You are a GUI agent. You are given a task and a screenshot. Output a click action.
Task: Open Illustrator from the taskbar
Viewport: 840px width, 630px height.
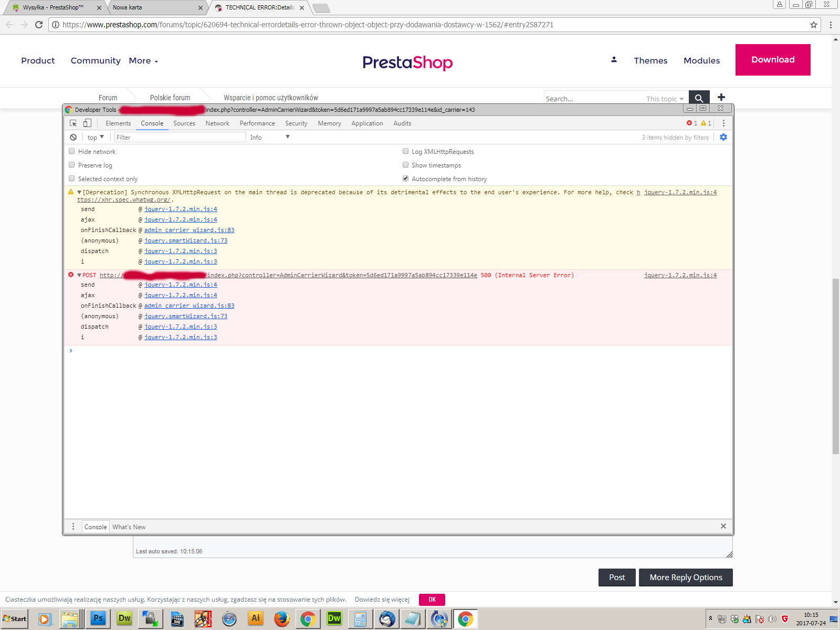(256, 619)
